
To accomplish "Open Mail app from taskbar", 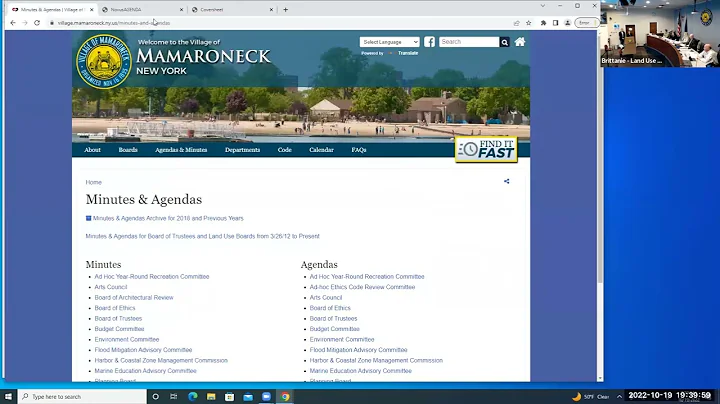I will tap(248, 396).
